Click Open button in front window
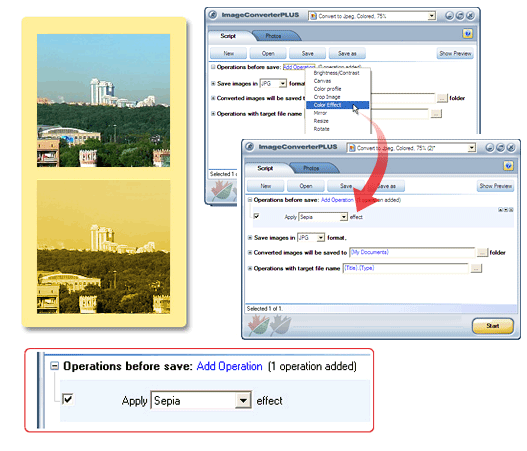The width and height of the screenshot is (527, 451). click(x=306, y=186)
